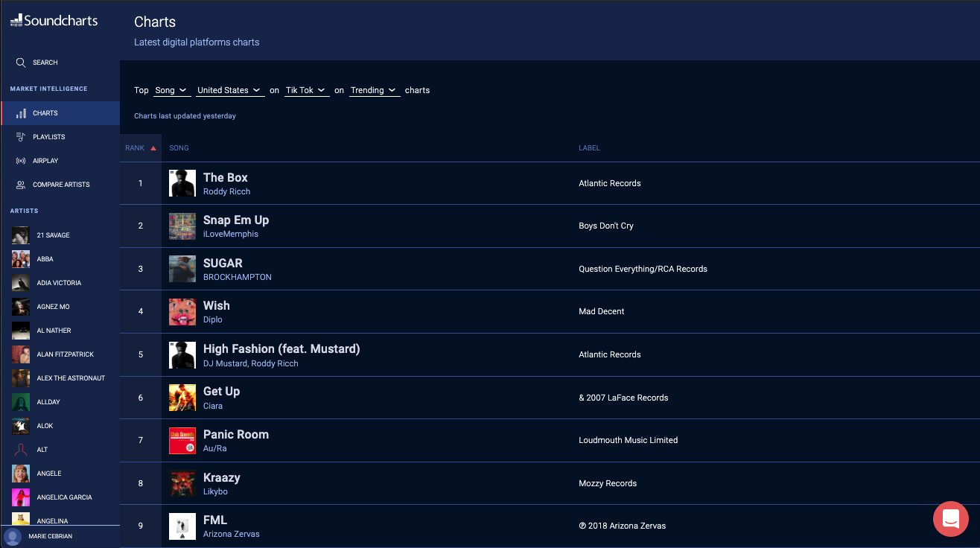This screenshot has width=980, height=548.
Task: Open FML song title
Action: [215, 520]
